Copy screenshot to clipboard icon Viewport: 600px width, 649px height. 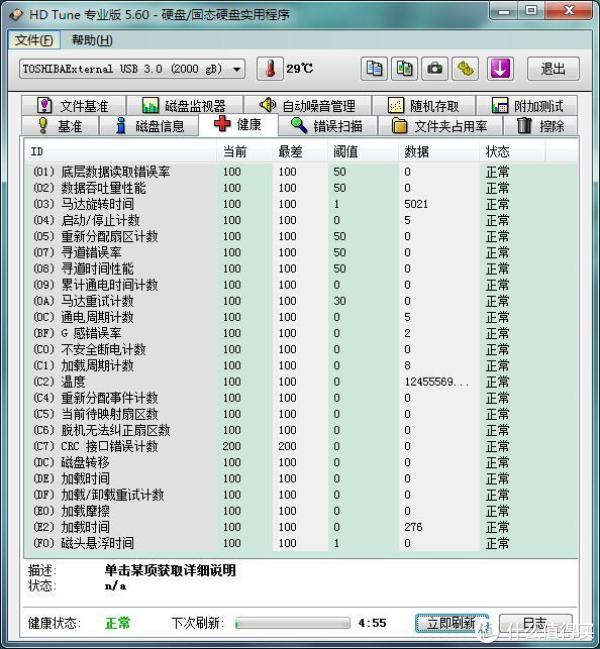[404, 69]
